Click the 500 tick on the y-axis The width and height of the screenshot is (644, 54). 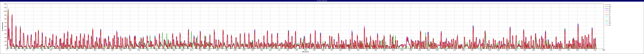coord(5,30)
